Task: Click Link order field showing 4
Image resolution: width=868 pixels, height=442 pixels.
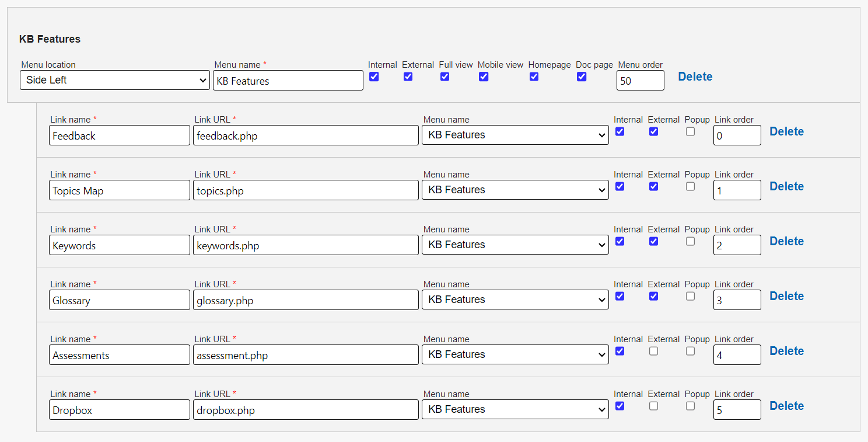Action: coord(737,355)
